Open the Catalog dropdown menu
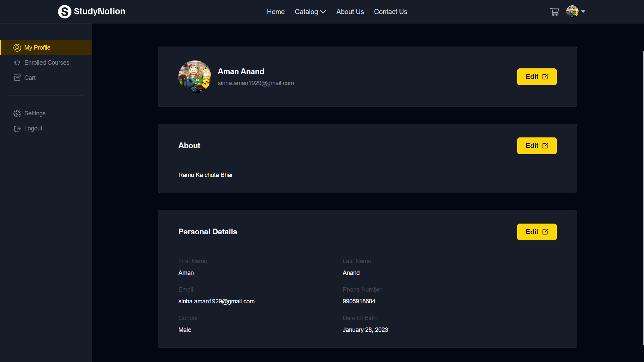This screenshot has height=362, width=644. click(x=310, y=12)
